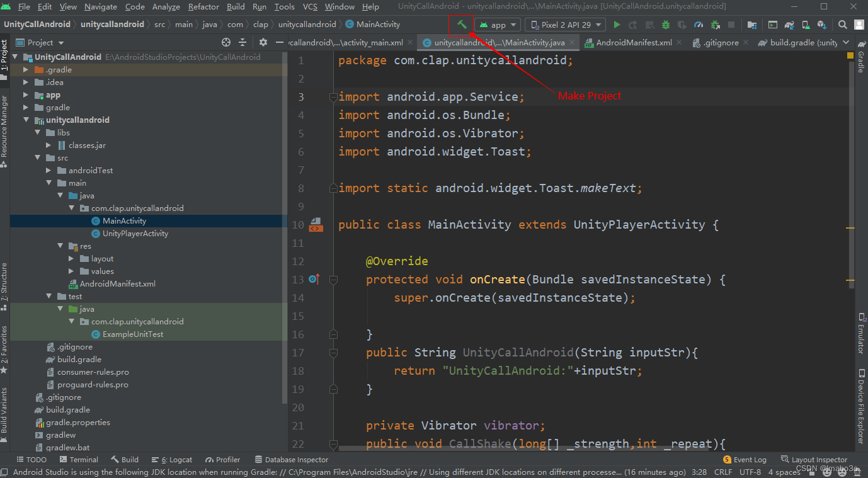This screenshot has height=478, width=868.
Task: Open the Pixel 2 API 29 device dropdown
Action: [x=565, y=25]
